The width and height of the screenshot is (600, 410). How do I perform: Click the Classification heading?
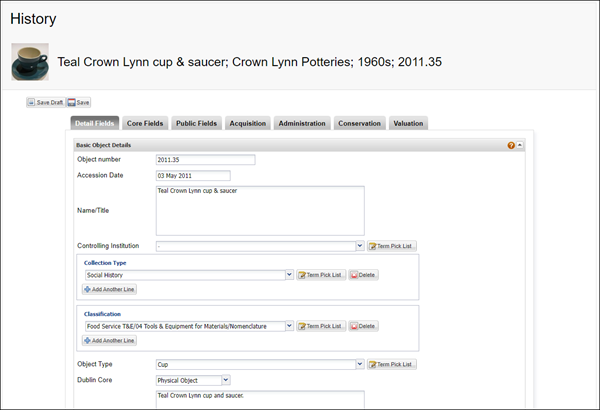click(x=102, y=314)
